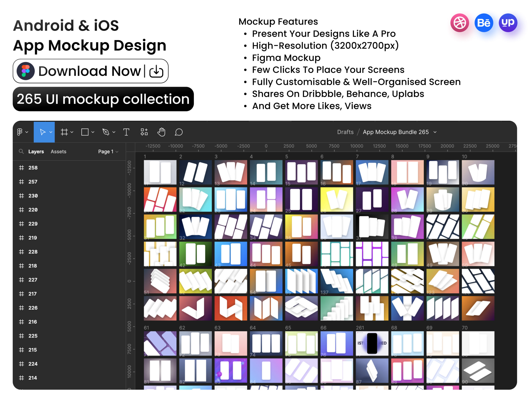Click the Figma logo in Download button
Viewport: 532px width, 399px height.
26,71
